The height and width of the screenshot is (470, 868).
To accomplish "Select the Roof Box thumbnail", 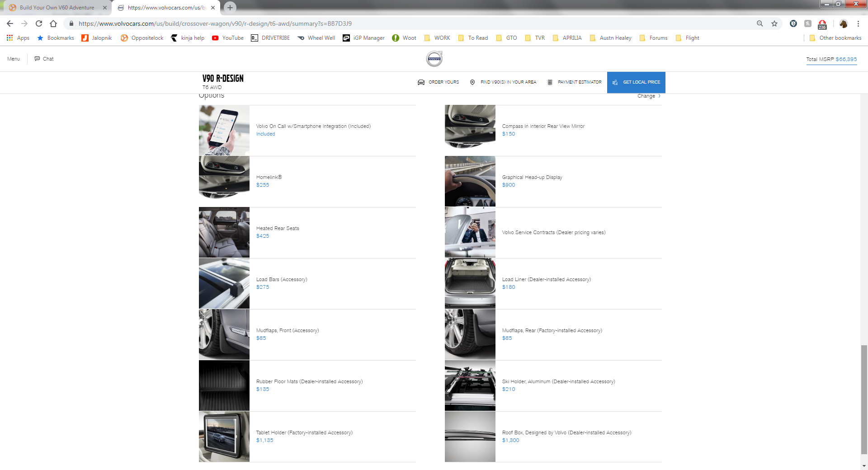I will [x=470, y=437].
